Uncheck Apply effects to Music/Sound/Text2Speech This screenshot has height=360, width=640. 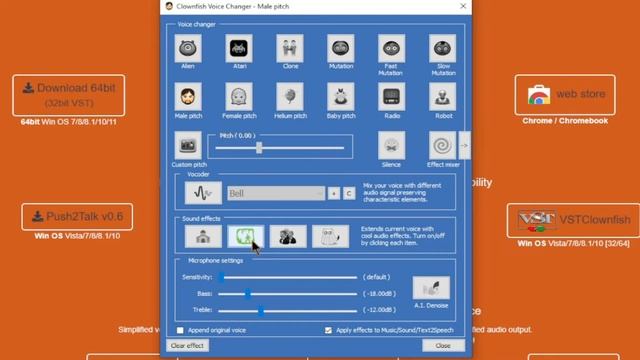[x=328, y=330]
